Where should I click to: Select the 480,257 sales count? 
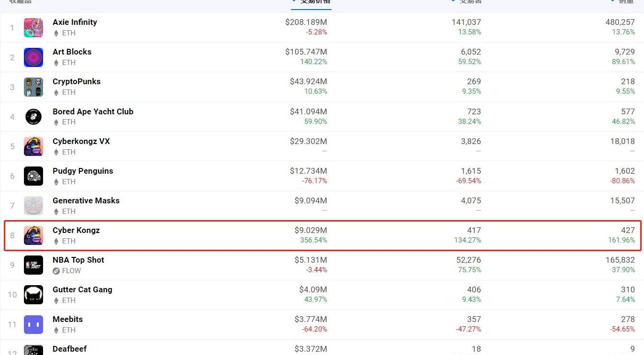pos(620,22)
